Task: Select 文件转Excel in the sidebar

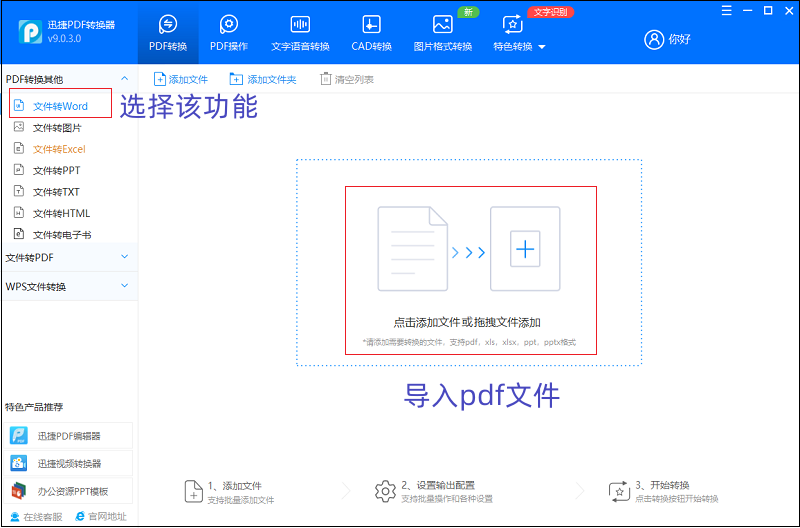Action: pyautogui.click(x=59, y=149)
